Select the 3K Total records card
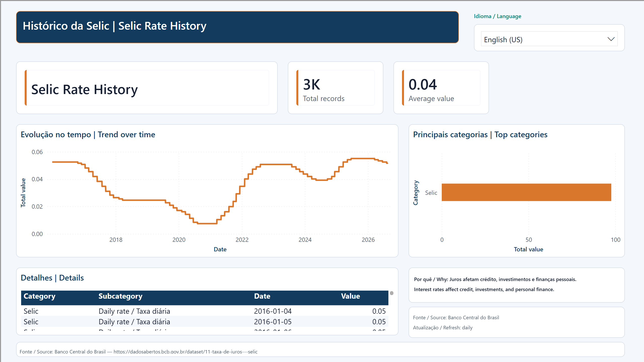The height and width of the screenshot is (362, 644). [336, 88]
